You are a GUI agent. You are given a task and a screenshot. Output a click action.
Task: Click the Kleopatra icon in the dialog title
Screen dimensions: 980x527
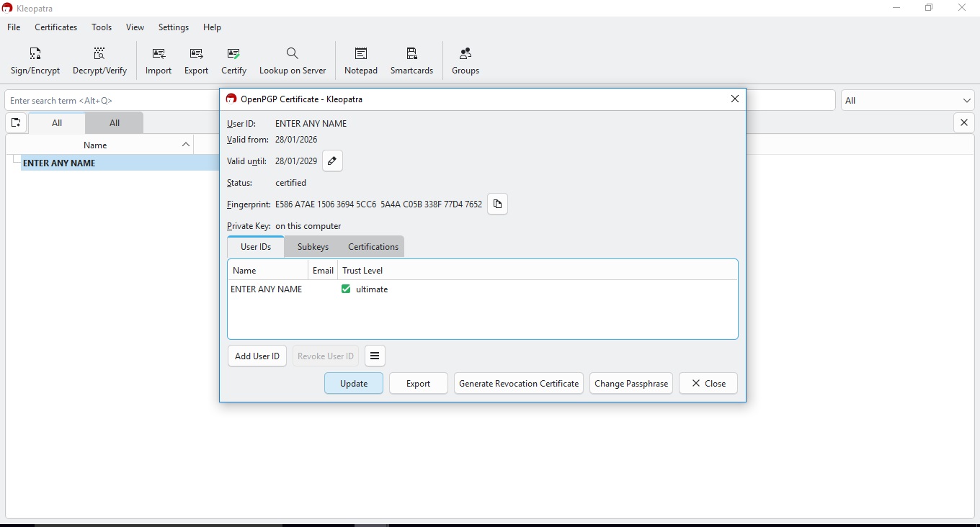coord(231,99)
